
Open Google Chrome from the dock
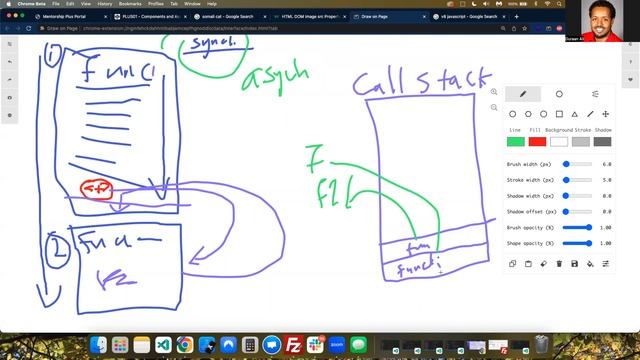pyautogui.click(x=185, y=345)
